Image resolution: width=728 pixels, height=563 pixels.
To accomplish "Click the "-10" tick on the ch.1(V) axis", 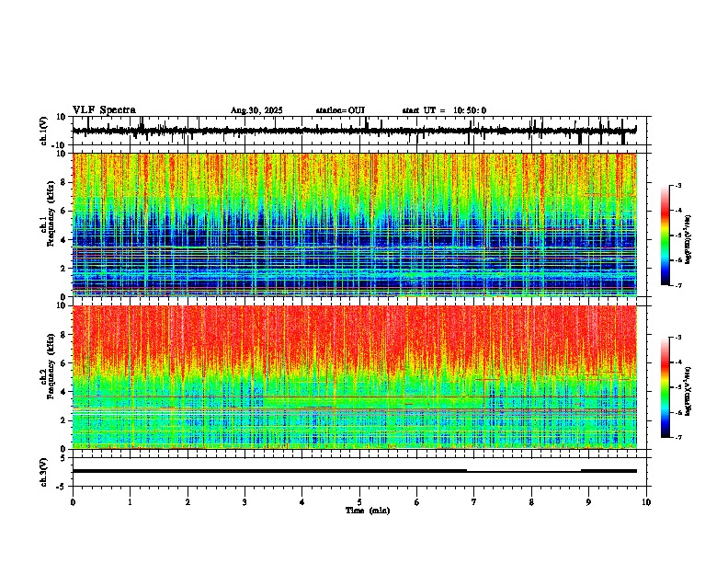I will pyautogui.click(x=59, y=145).
